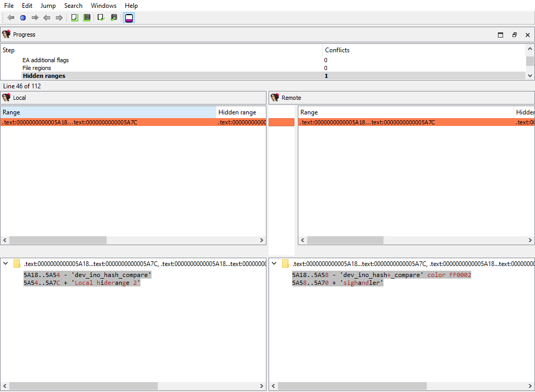Image resolution: width=535 pixels, height=392 pixels.
Task: Click the first gray left arrow toolbar icon
Action: click(x=10, y=18)
